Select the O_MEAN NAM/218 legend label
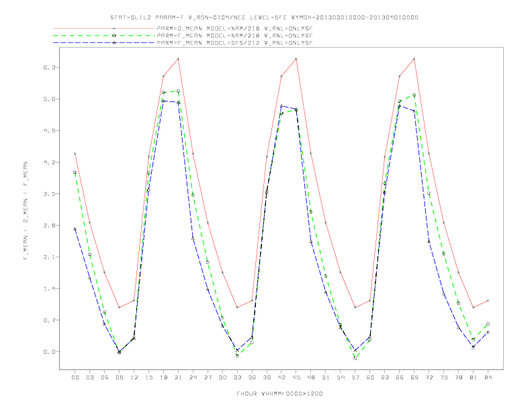 click(x=234, y=28)
